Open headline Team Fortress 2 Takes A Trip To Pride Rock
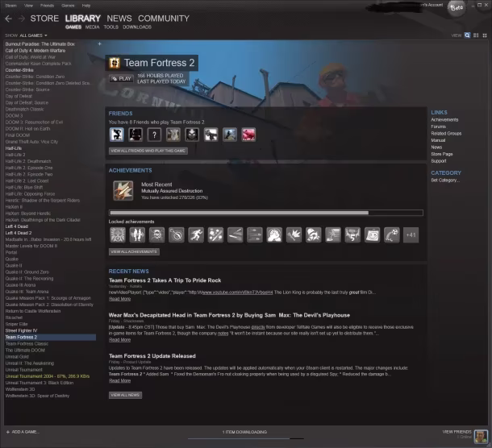The image size is (492, 448). tap(165, 280)
